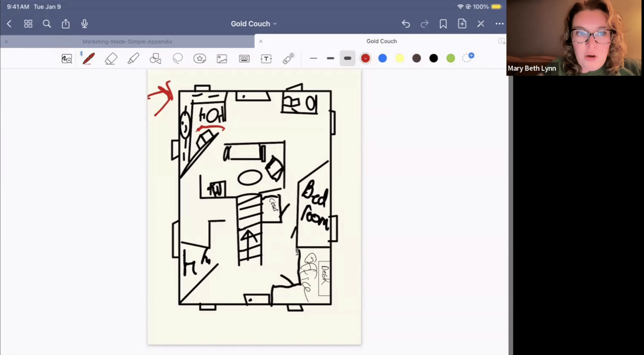Select the text box tool

266,59
